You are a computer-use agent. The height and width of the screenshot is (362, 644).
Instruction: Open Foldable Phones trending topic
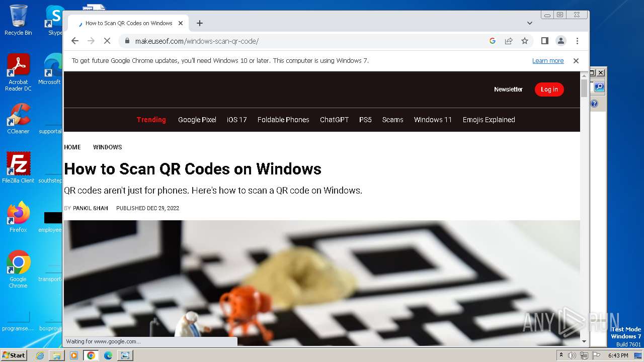283,120
